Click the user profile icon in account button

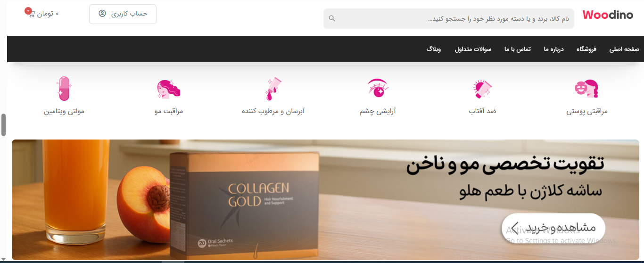pos(102,14)
